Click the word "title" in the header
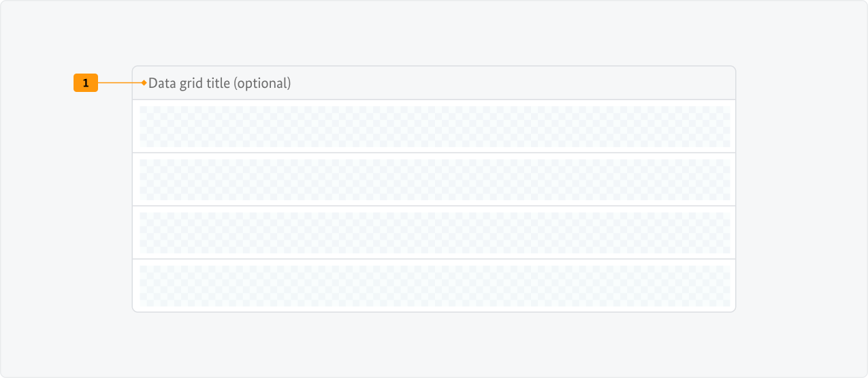 point(218,84)
